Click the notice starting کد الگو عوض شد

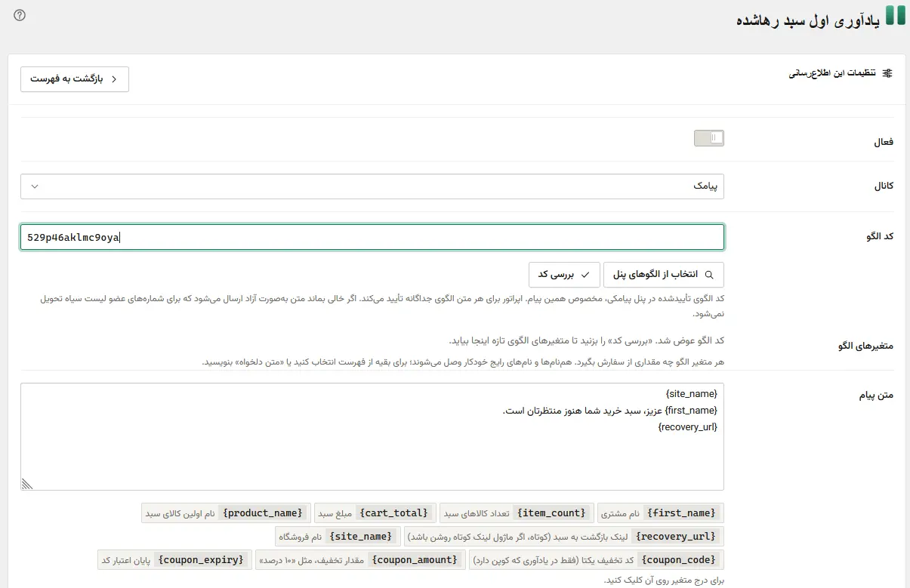click(x=587, y=340)
